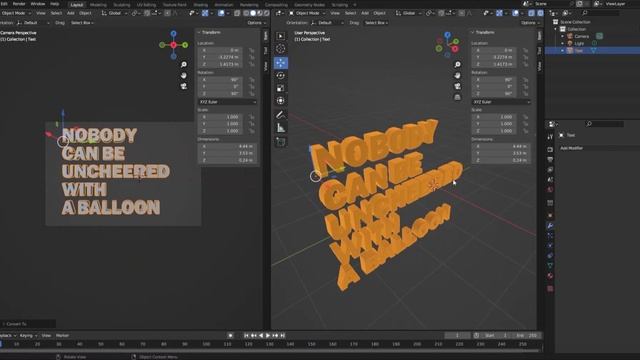The height and width of the screenshot is (360, 640).
Task: Click the Dimensions Z field in right panel
Action: click(501, 160)
